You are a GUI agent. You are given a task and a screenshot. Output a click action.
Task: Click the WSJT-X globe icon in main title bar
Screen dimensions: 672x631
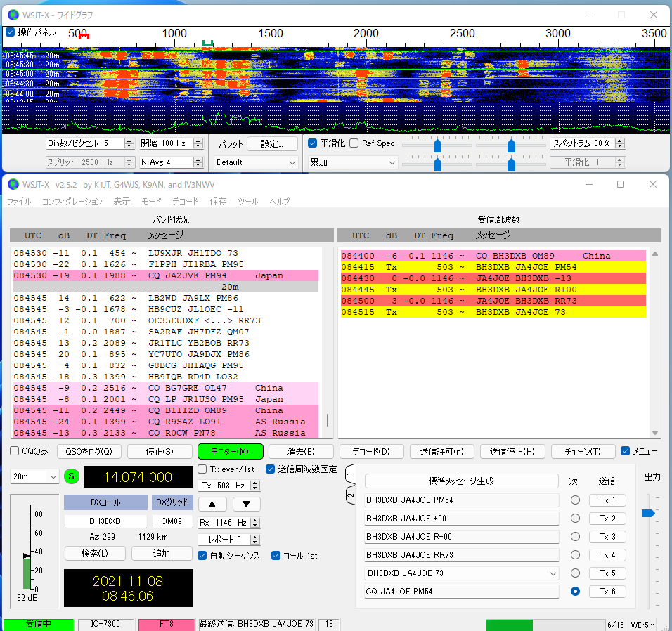pos(13,185)
